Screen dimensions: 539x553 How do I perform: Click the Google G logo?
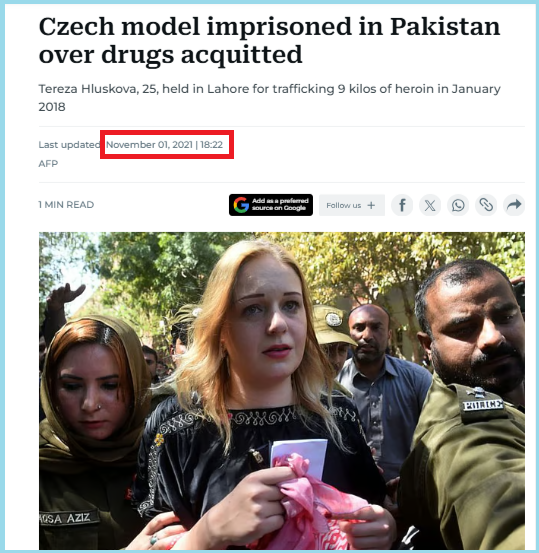coord(241,205)
